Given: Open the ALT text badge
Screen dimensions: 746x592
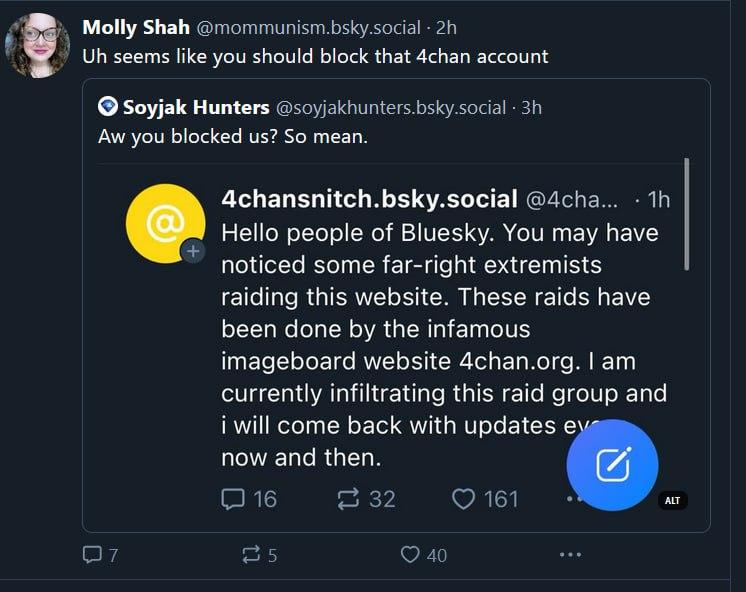Looking at the screenshot, I should pos(673,500).
